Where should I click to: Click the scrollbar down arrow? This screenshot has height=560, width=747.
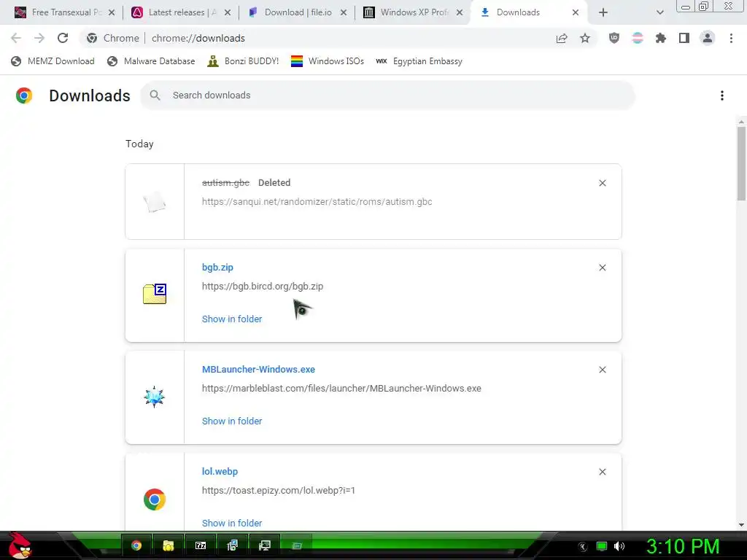[x=741, y=525]
